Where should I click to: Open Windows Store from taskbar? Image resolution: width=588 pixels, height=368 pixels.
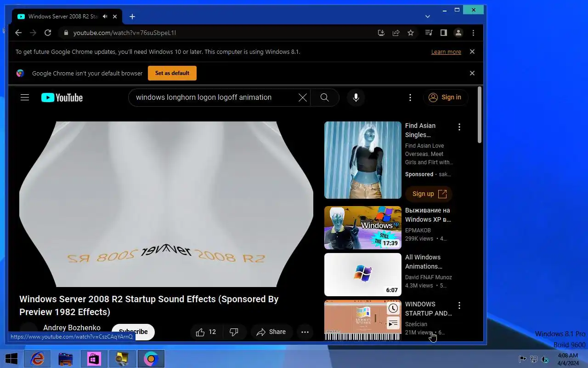(94, 359)
